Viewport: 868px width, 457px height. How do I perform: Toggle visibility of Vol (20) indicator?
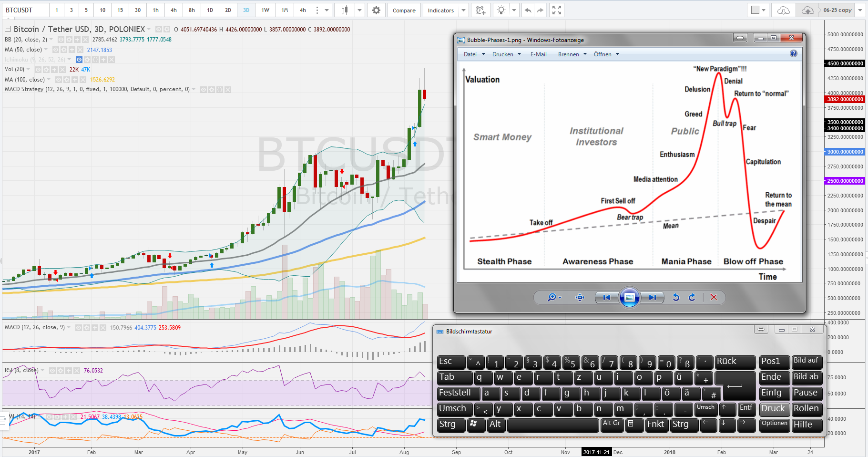(x=38, y=70)
